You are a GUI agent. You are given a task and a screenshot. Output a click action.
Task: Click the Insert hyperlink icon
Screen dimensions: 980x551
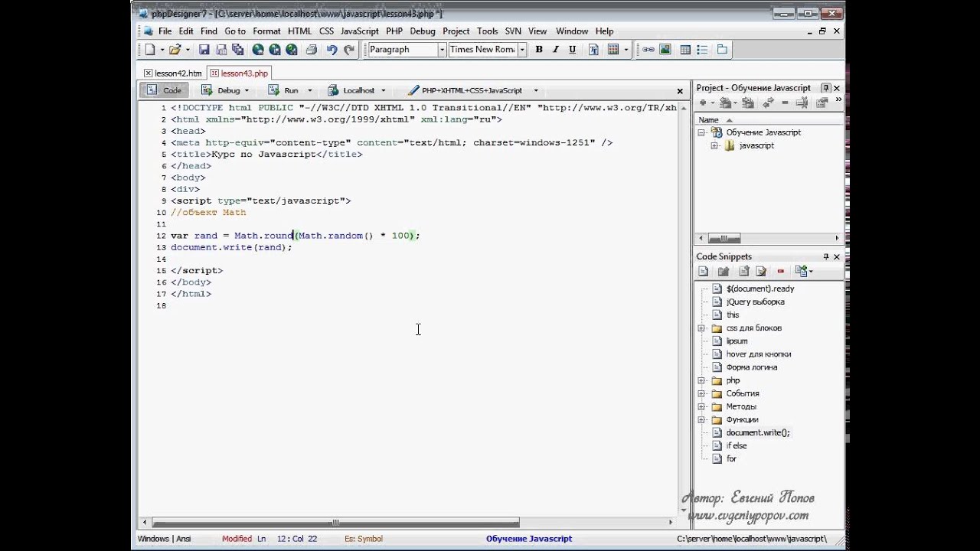(x=648, y=50)
